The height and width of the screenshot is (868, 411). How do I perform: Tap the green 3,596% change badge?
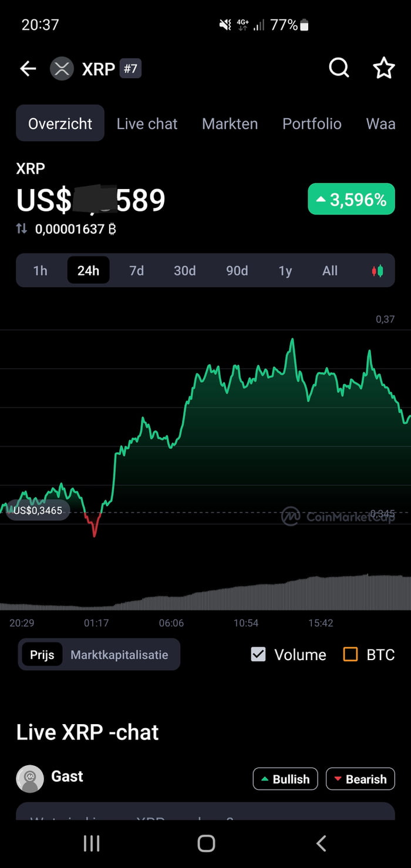351,199
